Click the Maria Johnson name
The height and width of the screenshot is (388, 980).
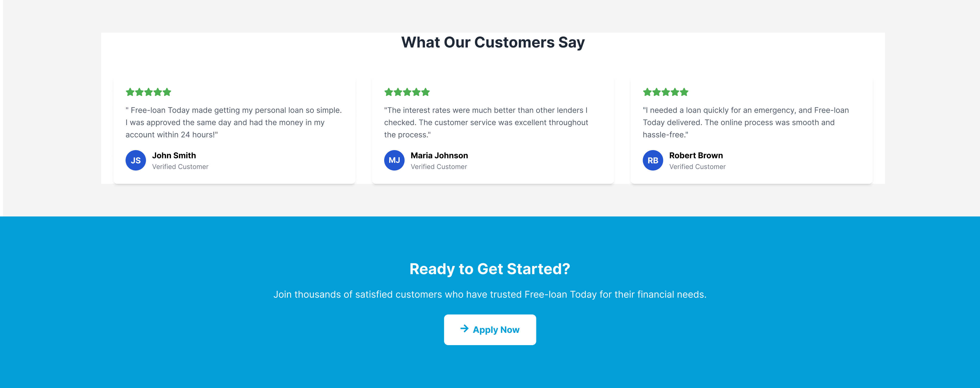click(439, 155)
